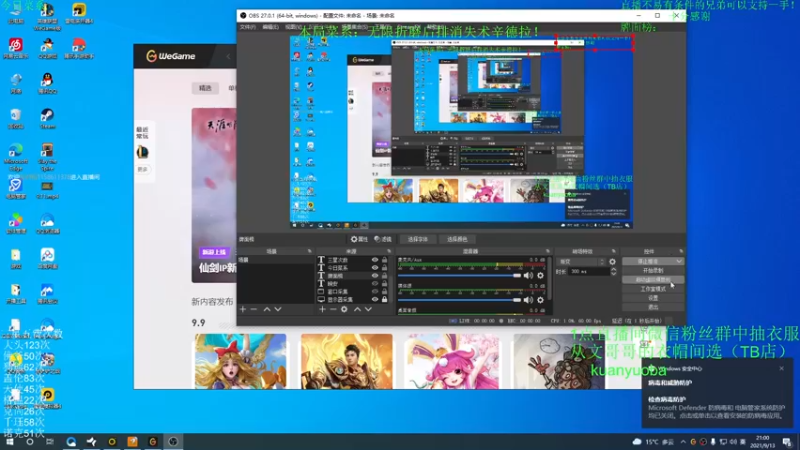Open the pink-haired bunny girl game thumbnail in WeGame
This screenshot has height=450, width=800.
click(452, 361)
